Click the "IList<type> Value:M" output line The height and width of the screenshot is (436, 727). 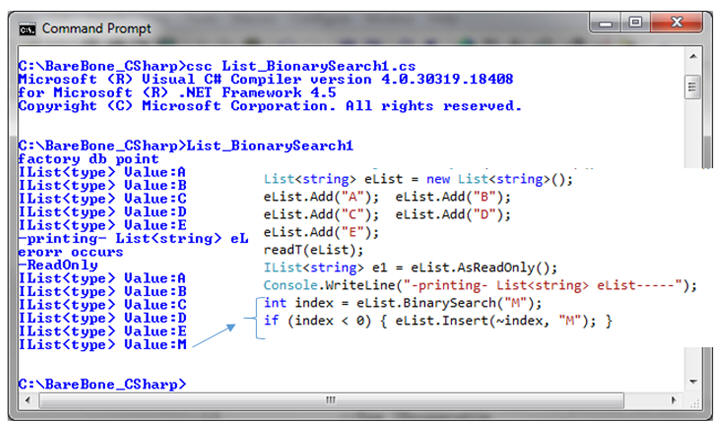click(102, 344)
